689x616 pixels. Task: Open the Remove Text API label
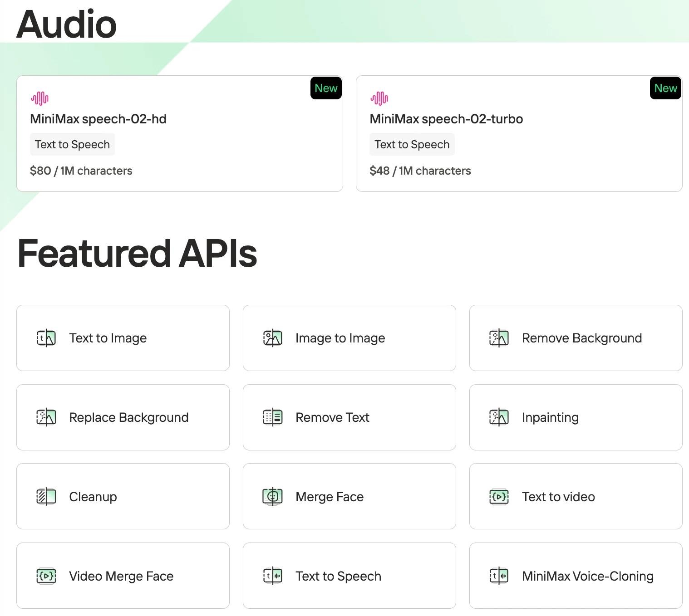click(x=332, y=417)
